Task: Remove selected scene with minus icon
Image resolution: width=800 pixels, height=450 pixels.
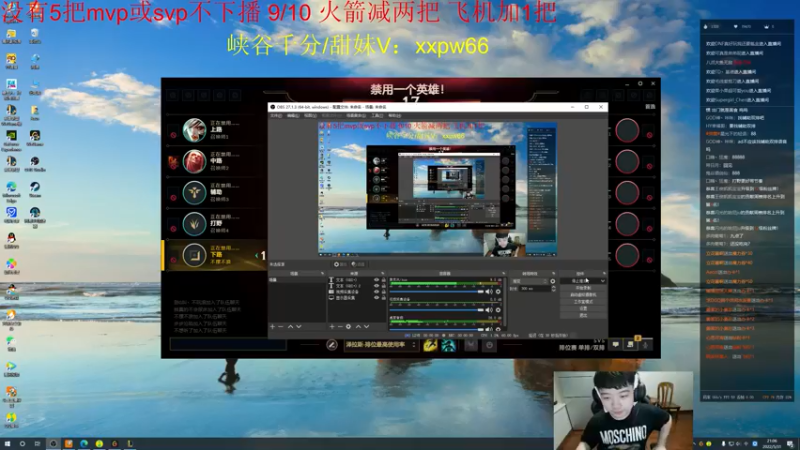Action: click(x=281, y=327)
